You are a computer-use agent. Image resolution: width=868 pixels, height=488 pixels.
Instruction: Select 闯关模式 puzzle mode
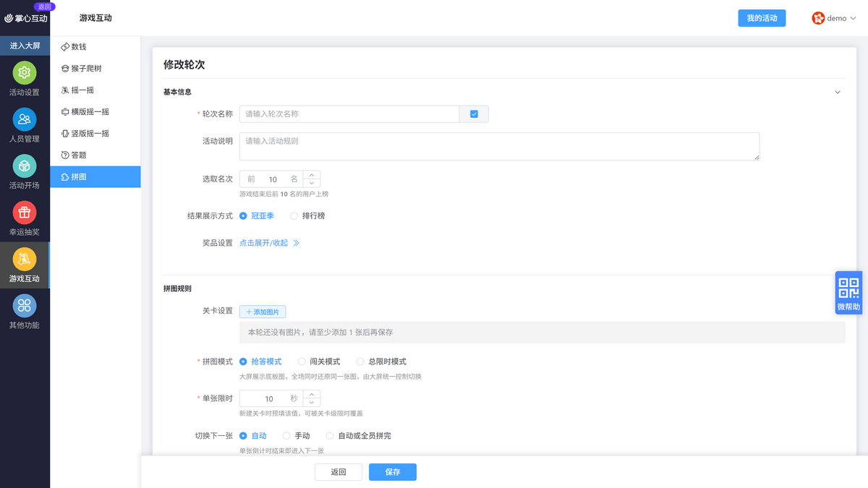(319, 361)
